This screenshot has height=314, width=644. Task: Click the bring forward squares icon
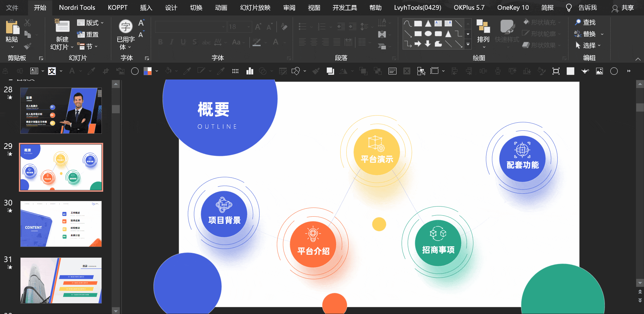(x=330, y=71)
